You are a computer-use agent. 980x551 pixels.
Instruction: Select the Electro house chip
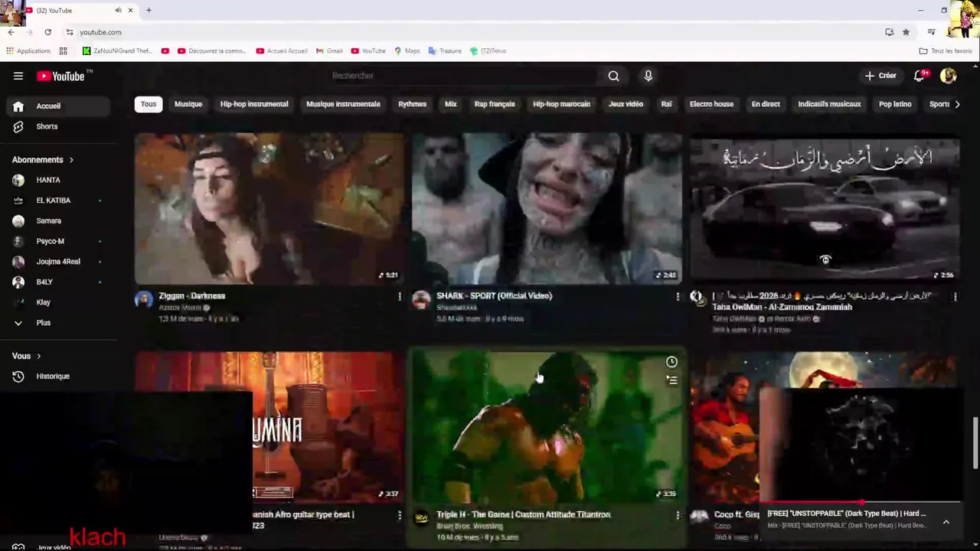click(x=711, y=104)
